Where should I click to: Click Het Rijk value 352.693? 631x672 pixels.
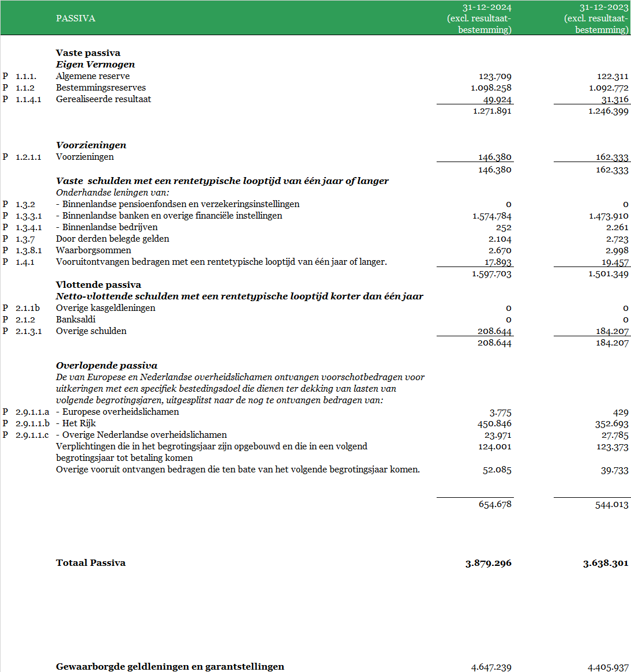[x=612, y=424]
